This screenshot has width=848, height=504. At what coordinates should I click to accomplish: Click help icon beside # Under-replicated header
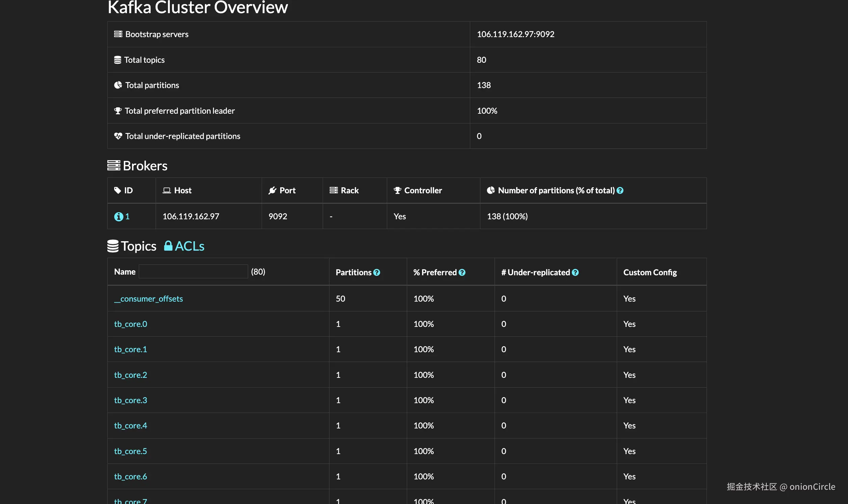[575, 272]
